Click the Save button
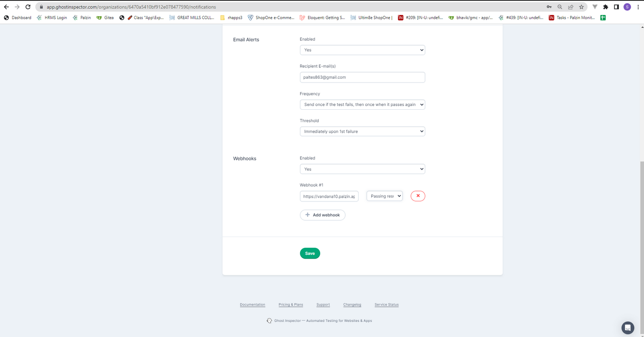This screenshot has height=337, width=644. point(310,253)
